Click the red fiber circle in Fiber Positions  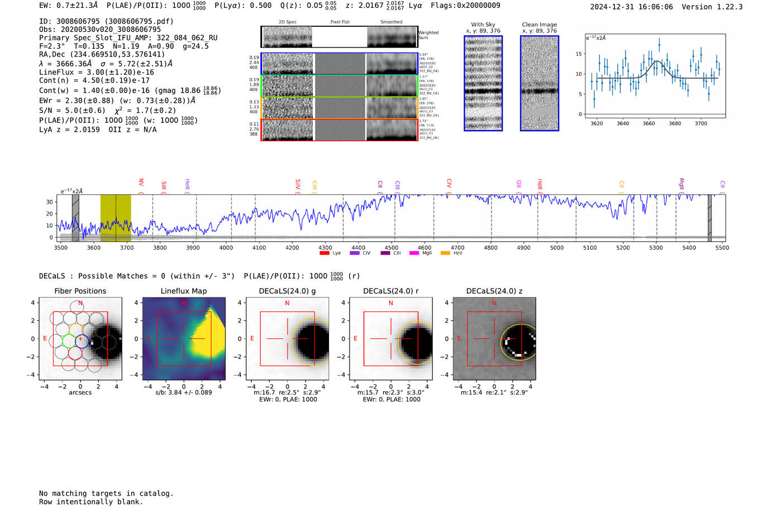[75, 352]
